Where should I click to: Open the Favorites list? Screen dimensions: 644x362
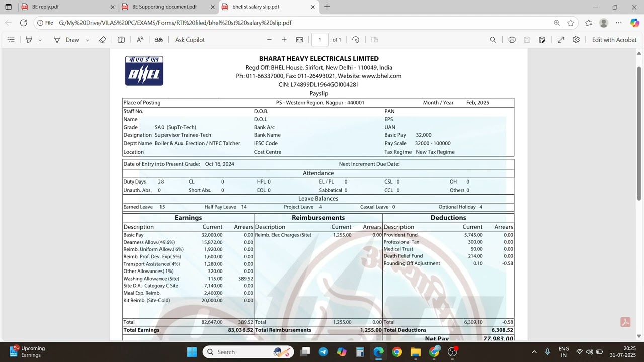click(x=589, y=23)
